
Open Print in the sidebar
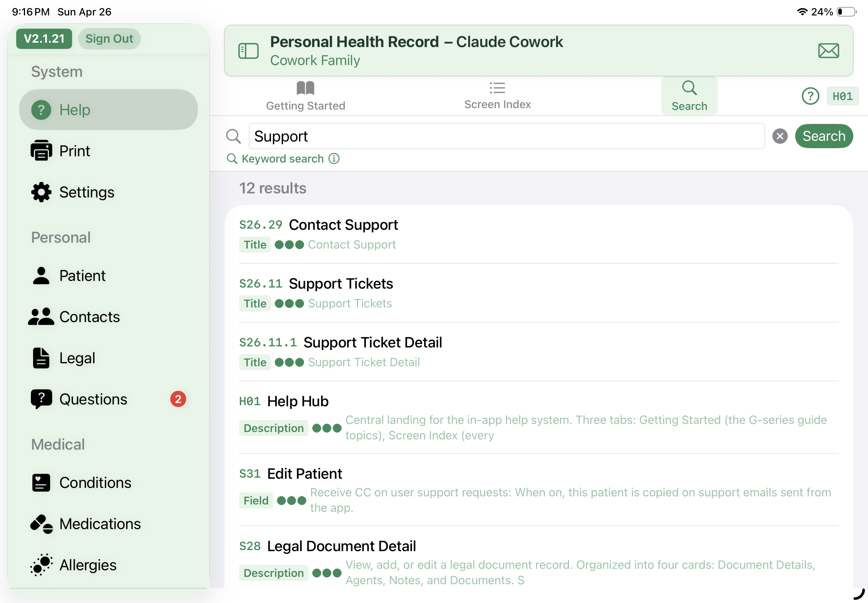pos(108,151)
